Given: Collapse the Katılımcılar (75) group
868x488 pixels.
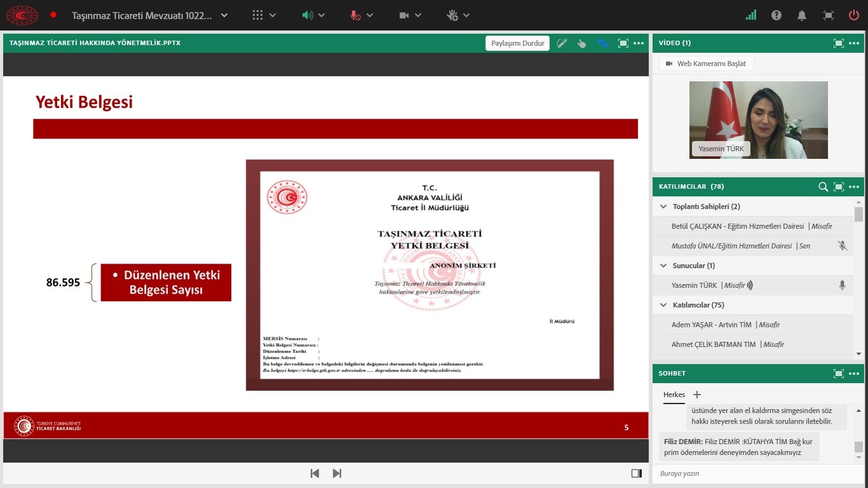Looking at the screenshot, I should 663,305.
